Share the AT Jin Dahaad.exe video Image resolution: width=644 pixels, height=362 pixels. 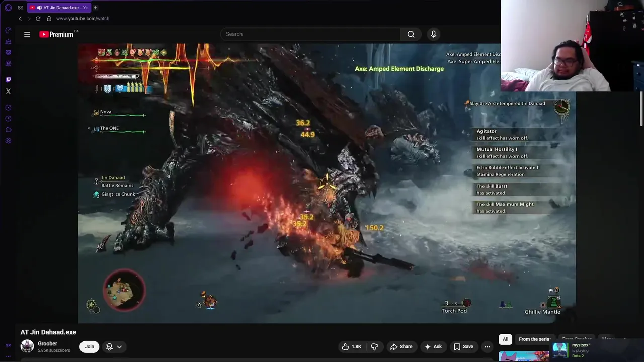coord(401,347)
